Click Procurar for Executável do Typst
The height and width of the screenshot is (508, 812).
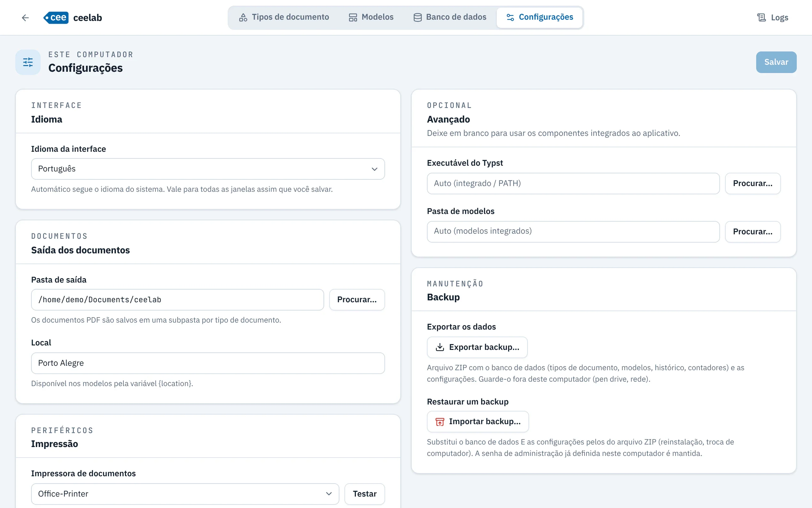[753, 184]
